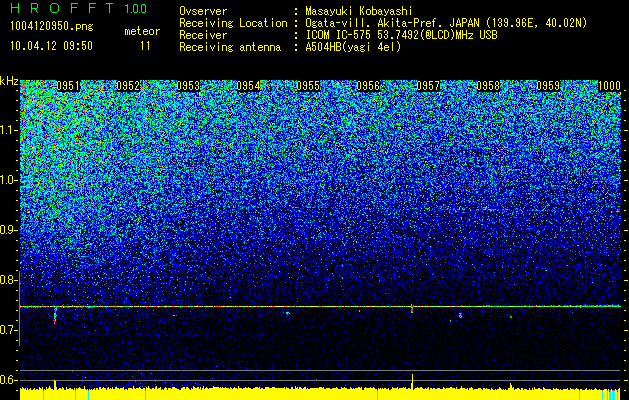Click the strong meteor echo near 0957

(412, 309)
